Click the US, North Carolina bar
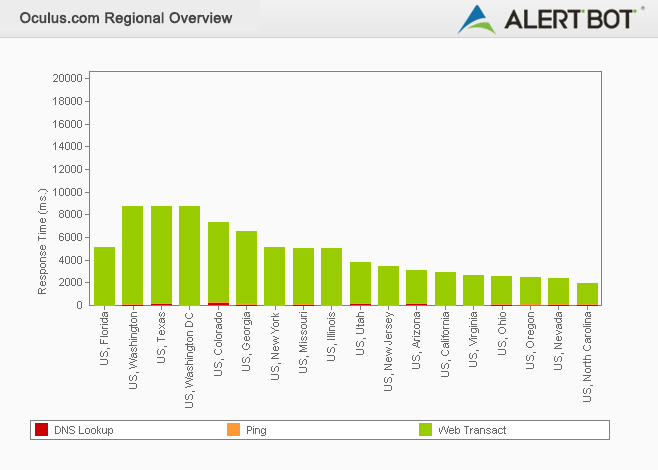Viewport: 658px width, 470px height. tap(587, 294)
